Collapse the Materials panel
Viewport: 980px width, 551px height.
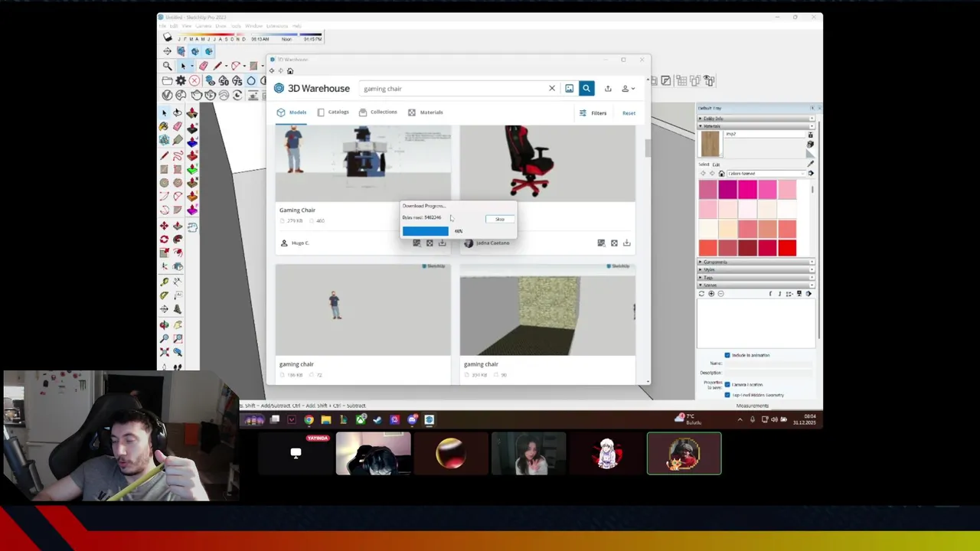tap(756, 126)
